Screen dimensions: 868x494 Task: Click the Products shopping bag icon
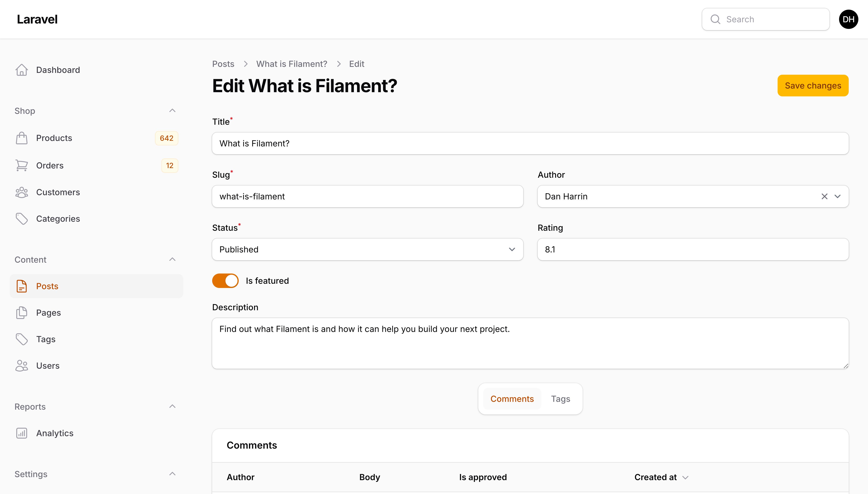point(22,138)
